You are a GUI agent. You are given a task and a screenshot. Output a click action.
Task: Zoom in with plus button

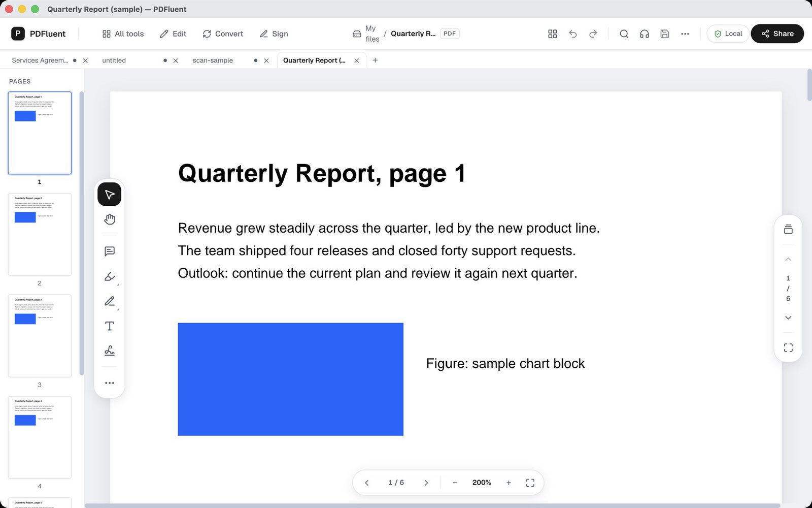coord(509,483)
